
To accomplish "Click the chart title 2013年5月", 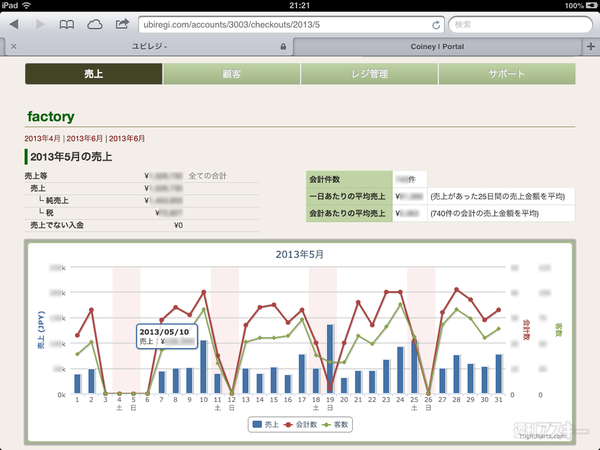I will click(x=300, y=254).
